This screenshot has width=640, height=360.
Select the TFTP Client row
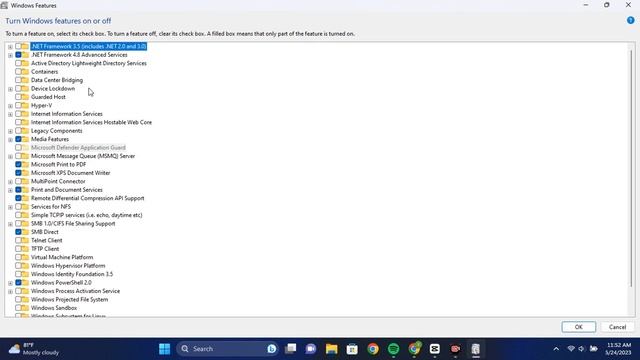[45, 249]
